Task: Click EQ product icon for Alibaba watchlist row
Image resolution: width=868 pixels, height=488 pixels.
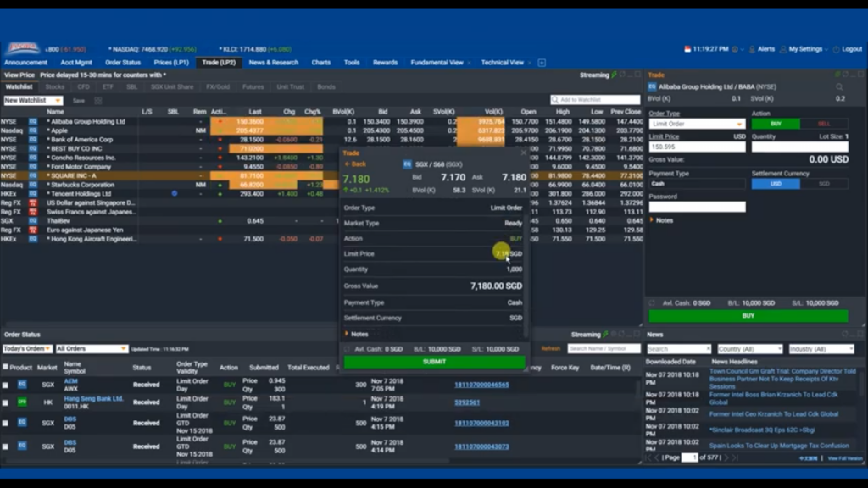Action: click(x=33, y=121)
